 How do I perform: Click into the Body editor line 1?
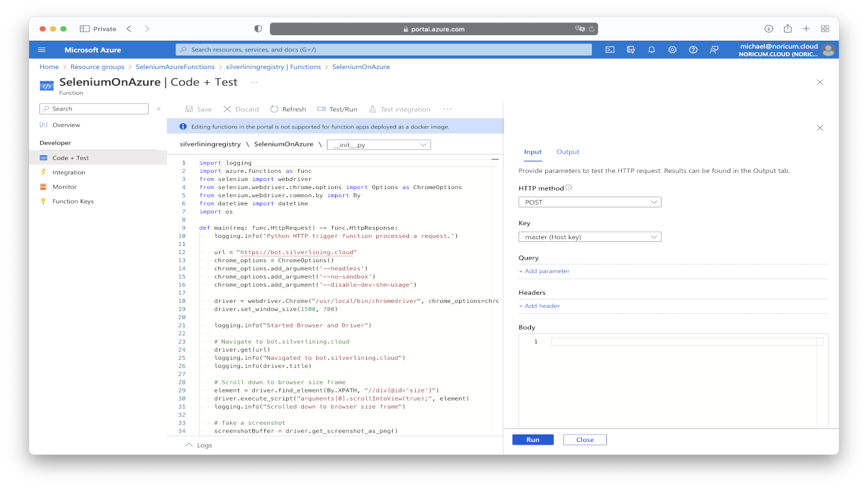click(x=687, y=342)
